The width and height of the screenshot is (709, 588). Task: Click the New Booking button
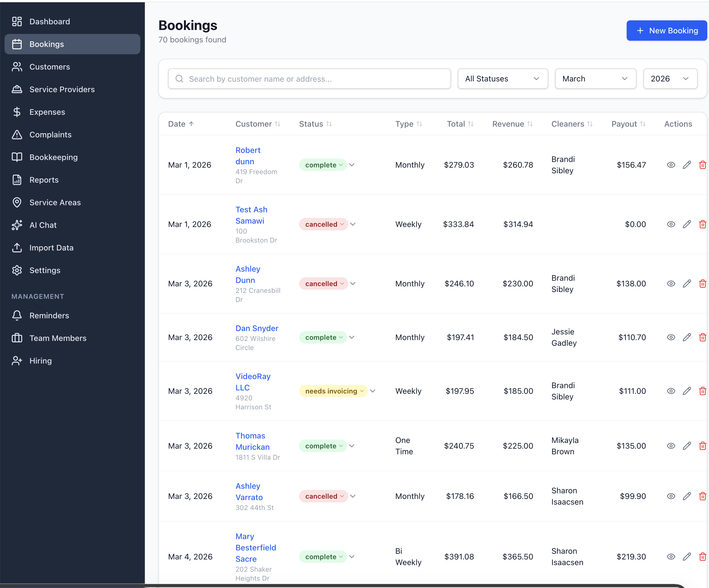pos(667,31)
